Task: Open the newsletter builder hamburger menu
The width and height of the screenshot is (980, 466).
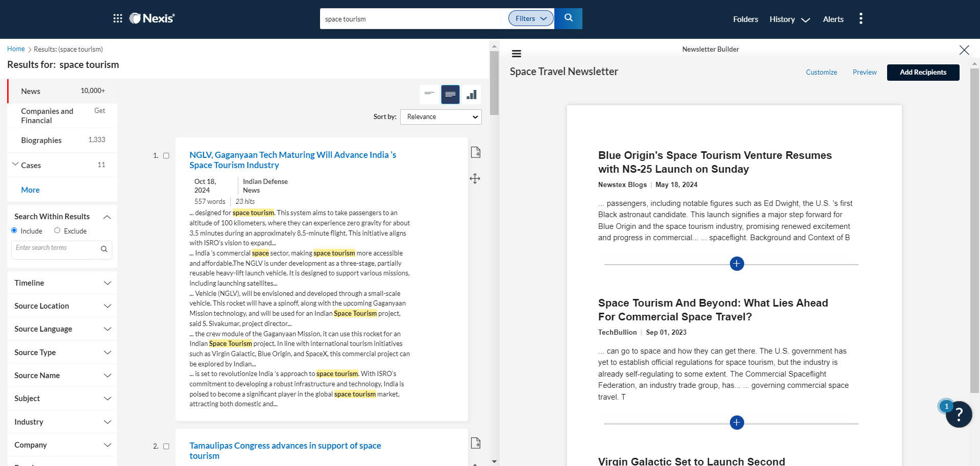Action: click(x=517, y=54)
